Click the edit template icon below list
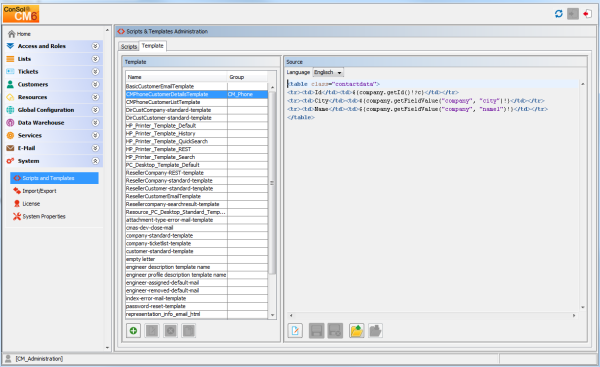The width and height of the screenshot is (600, 367). click(x=152, y=331)
